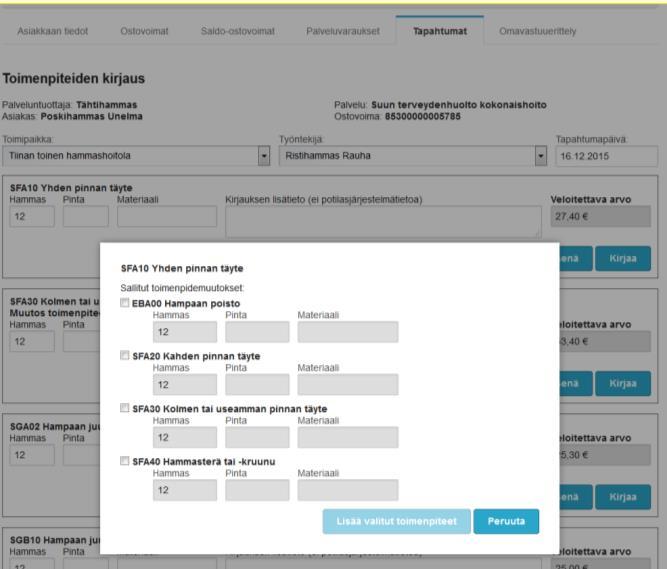
Task: Click Materiaali field under SFA40 Hammasterä
Action: pos(348,490)
